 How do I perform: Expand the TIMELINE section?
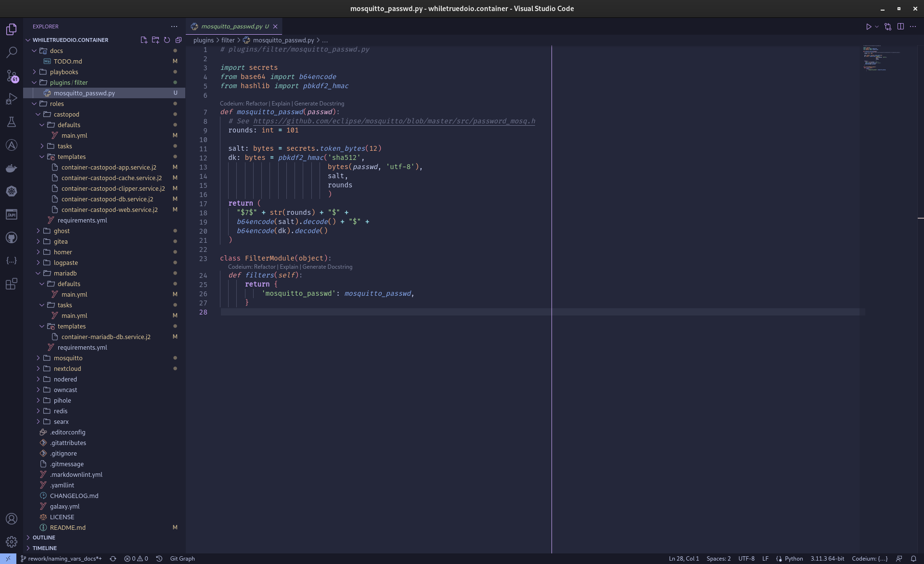[44, 548]
